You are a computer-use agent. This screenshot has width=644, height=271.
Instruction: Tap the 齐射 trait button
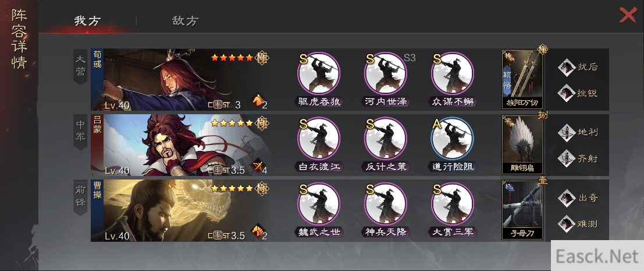(578, 159)
